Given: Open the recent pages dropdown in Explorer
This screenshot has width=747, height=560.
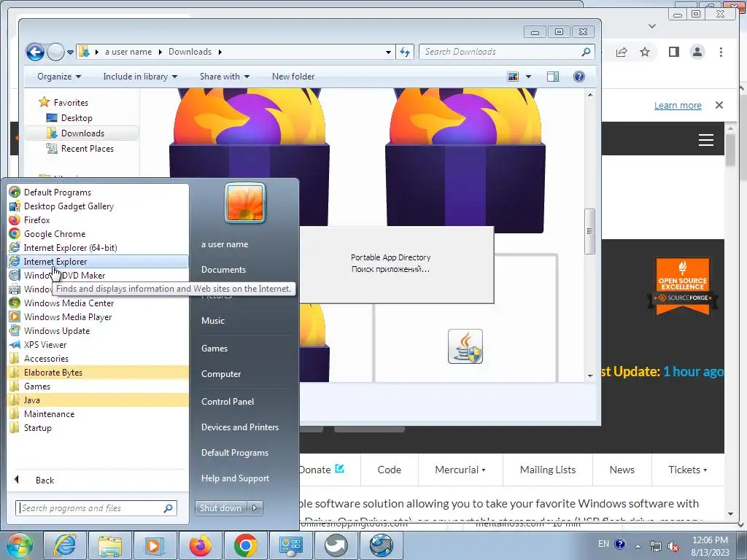Looking at the screenshot, I should (x=71, y=52).
